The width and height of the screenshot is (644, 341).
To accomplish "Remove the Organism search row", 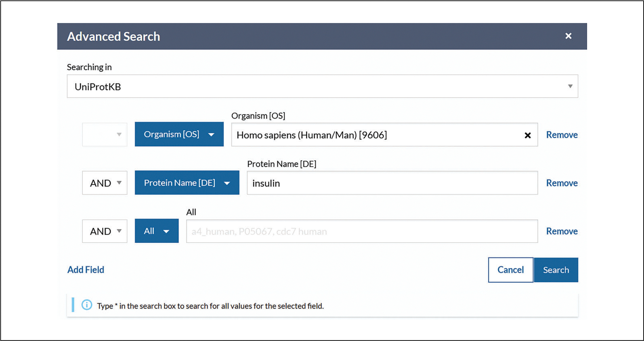I will (x=562, y=135).
